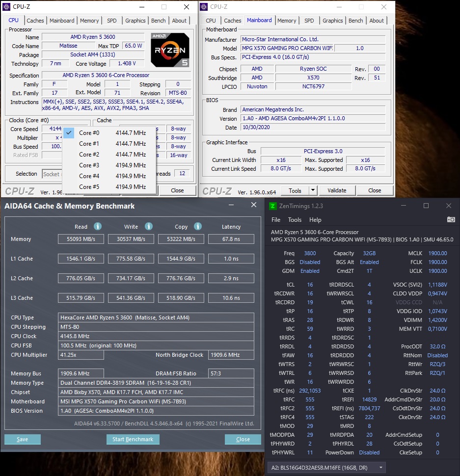Click the Close button in AIDA64 footer
The width and height of the screenshot is (460, 476).
pos(243,439)
